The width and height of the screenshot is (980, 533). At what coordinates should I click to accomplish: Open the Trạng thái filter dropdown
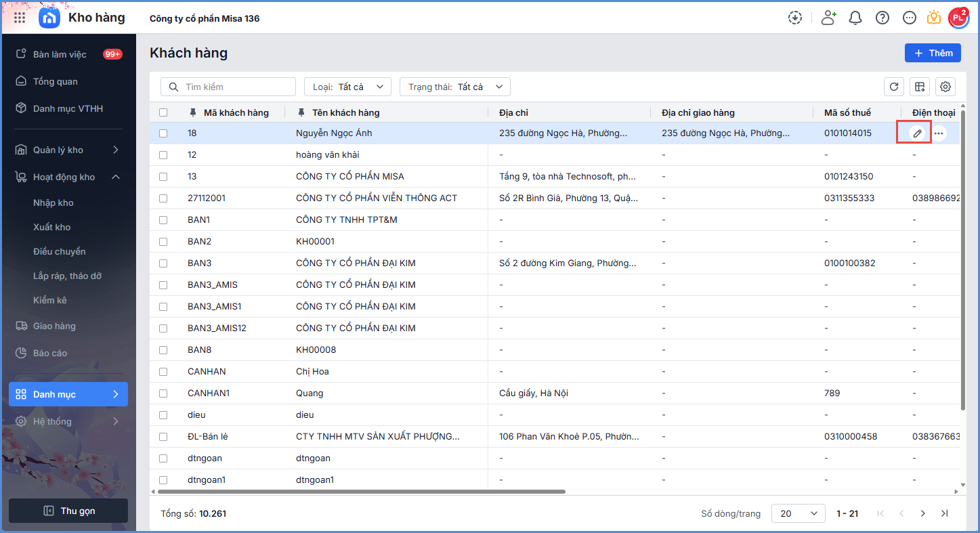pos(454,87)
